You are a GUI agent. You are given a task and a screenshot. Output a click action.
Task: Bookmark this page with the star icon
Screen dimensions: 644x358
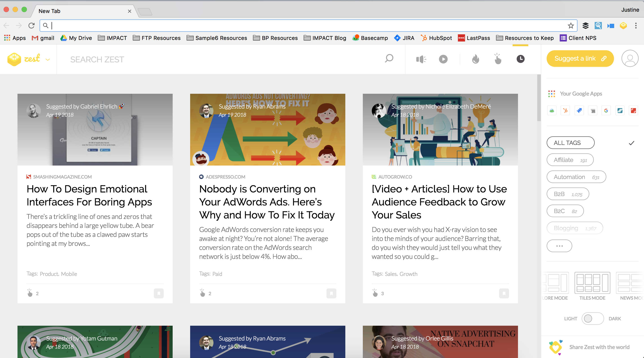(x=570, y=26)
